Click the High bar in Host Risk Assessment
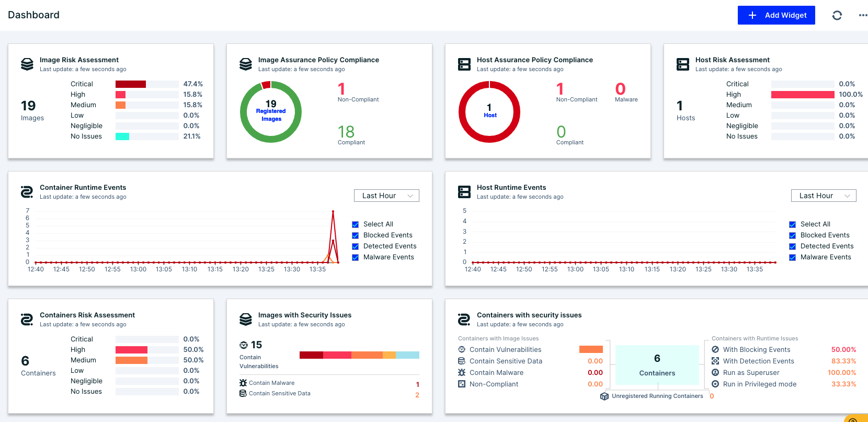Image resolution: width=868 pixels, height=422 pixels. 803,95
